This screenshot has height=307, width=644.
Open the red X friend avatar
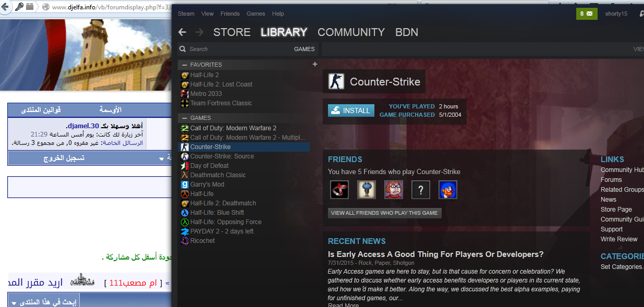coord(339,190)
